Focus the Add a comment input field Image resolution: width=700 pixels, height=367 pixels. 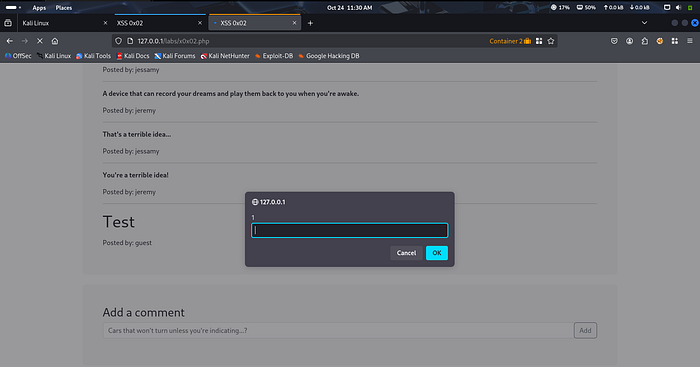click(x=338, y=330)
